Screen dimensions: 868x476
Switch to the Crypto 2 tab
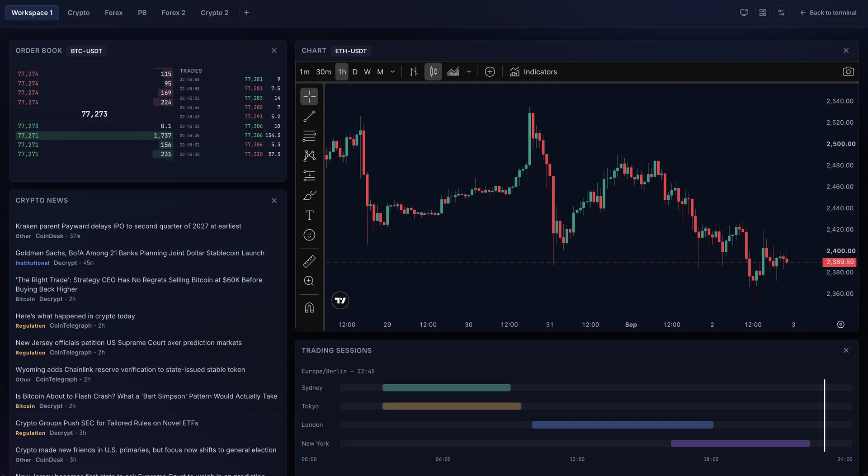214,13
